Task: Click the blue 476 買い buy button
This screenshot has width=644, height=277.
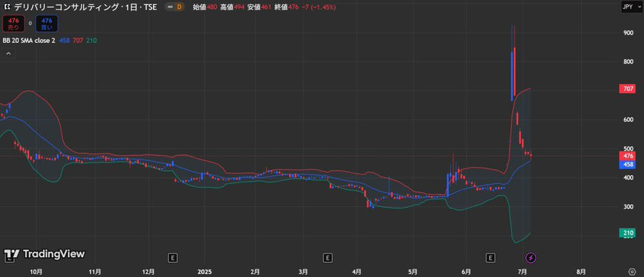Action: click(x=47, y=24)
